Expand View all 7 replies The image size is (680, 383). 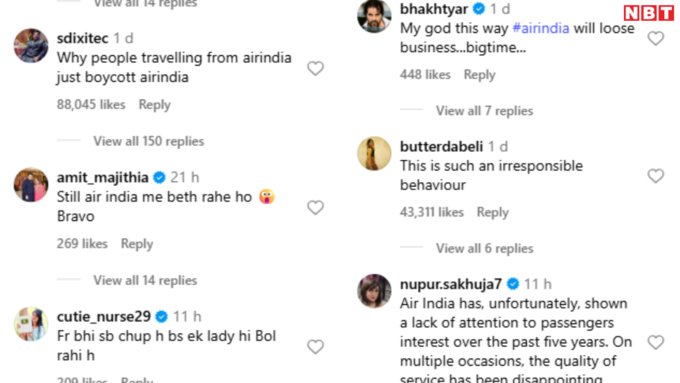pos(484,111)
